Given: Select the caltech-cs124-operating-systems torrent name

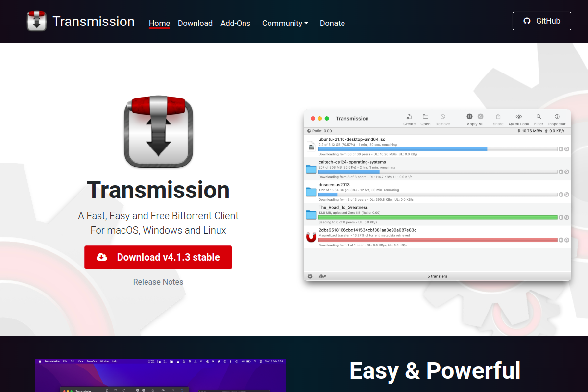Looking at the screenshot, I should coord(352,162).
